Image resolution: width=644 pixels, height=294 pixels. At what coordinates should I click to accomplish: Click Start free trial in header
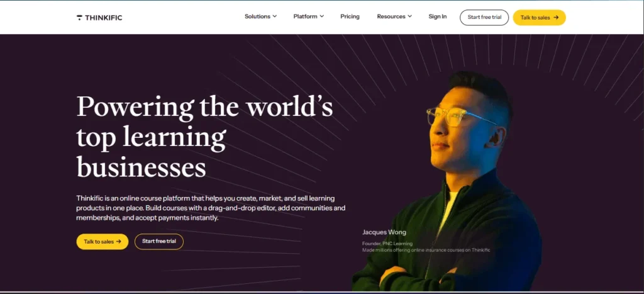pos(484,18)
